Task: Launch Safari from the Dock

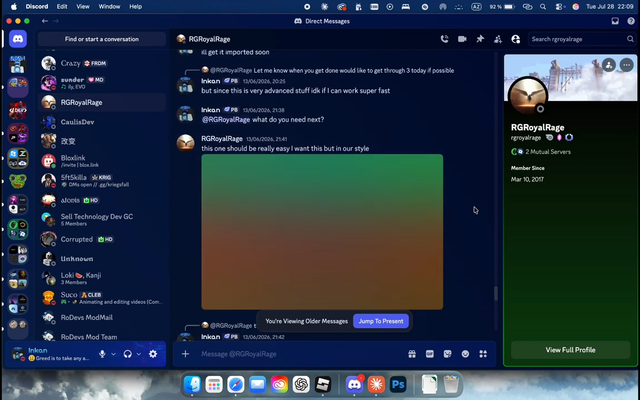Action: click(x=236, y=384)
